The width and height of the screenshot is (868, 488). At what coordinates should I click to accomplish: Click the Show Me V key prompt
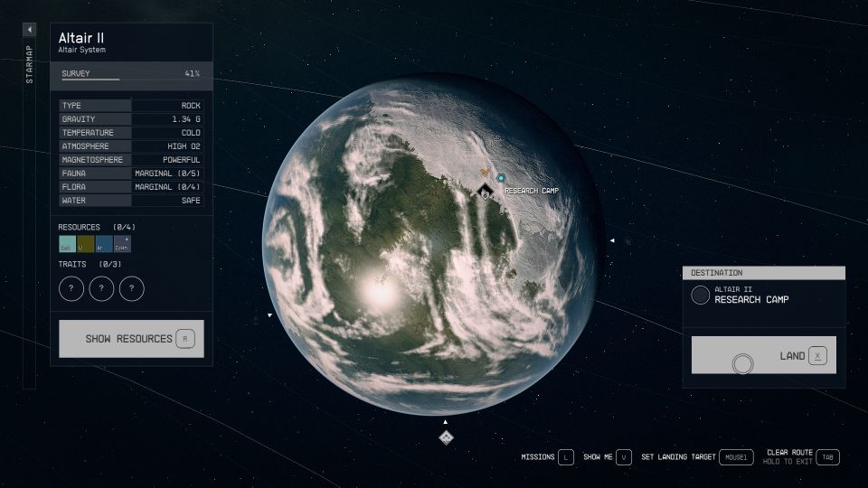point(608,457)
